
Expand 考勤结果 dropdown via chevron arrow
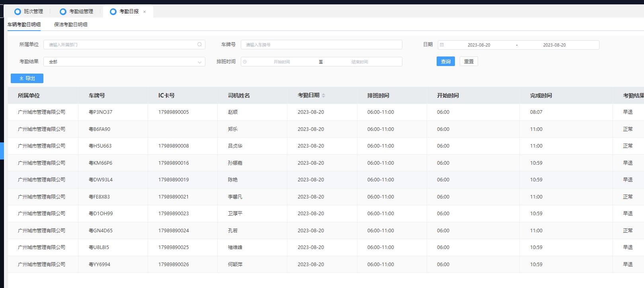pyautogui.click(x=199, y=62)
